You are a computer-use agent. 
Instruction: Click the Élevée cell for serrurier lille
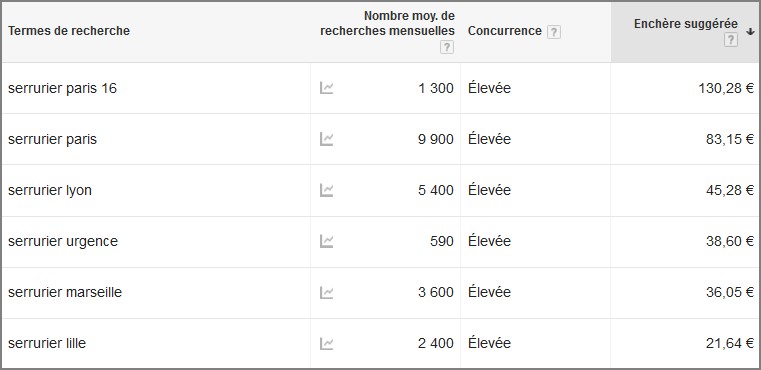pyautogui.click(x=489, y=343)
